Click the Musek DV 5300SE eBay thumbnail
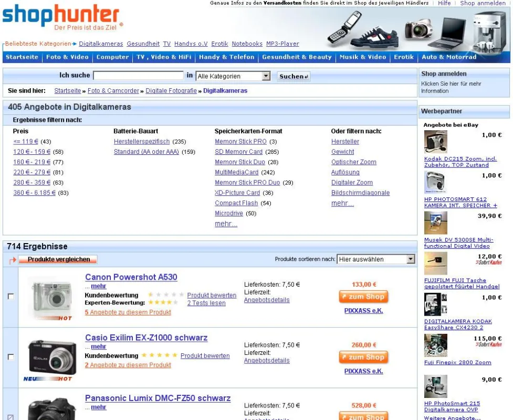The image size is (513, 420). tap(435, 223)
